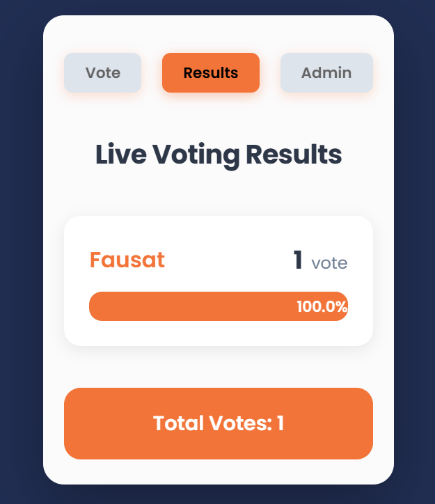Click the 100.0% percentage label
The height and width of the screenshot is (504, 435).
pos(322,307)
